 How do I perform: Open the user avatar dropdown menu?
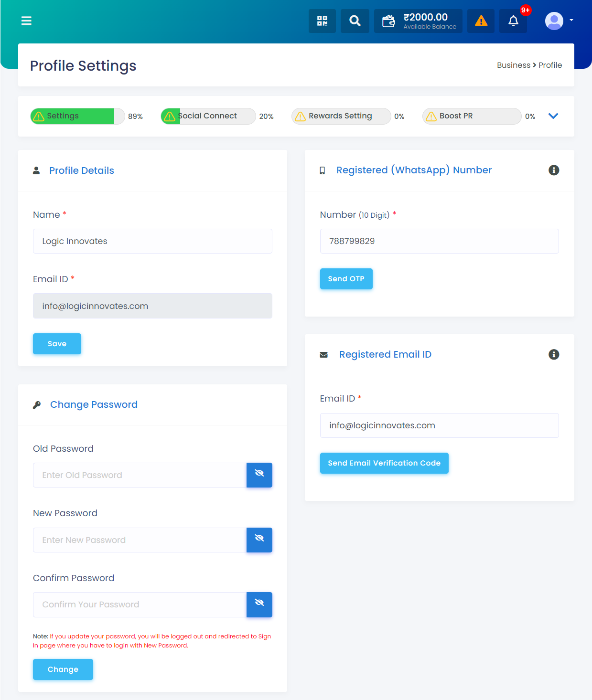click(x=559, y=21)
